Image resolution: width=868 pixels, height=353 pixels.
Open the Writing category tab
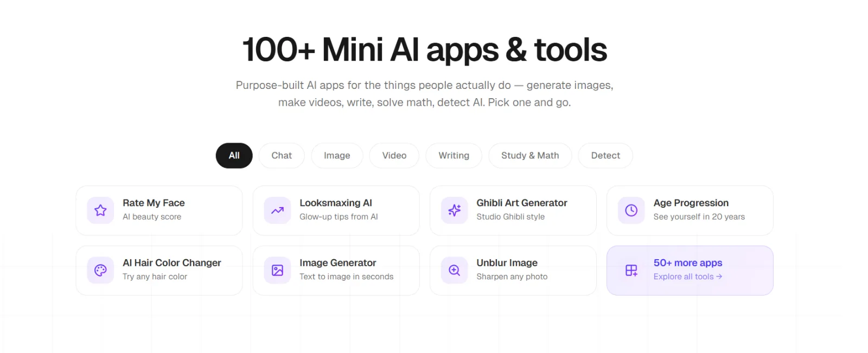point(454,156)
